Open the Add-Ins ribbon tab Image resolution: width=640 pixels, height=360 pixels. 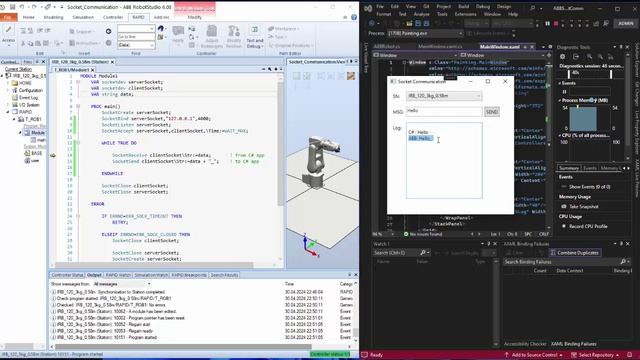point(161,17)
